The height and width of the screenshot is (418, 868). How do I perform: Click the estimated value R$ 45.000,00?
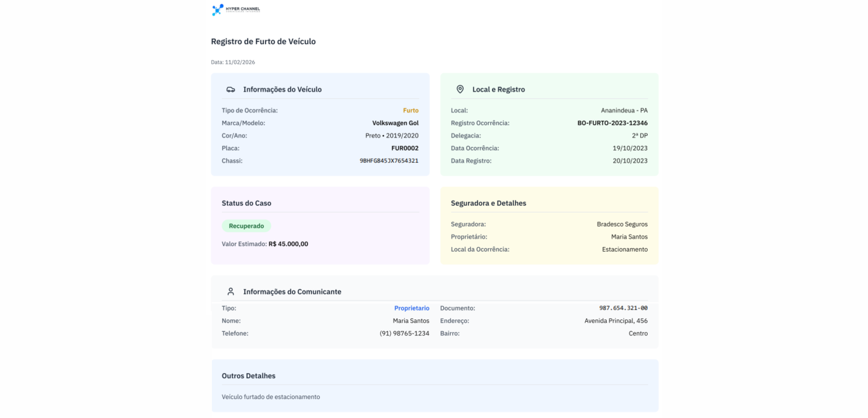click(x=288, y=244)
